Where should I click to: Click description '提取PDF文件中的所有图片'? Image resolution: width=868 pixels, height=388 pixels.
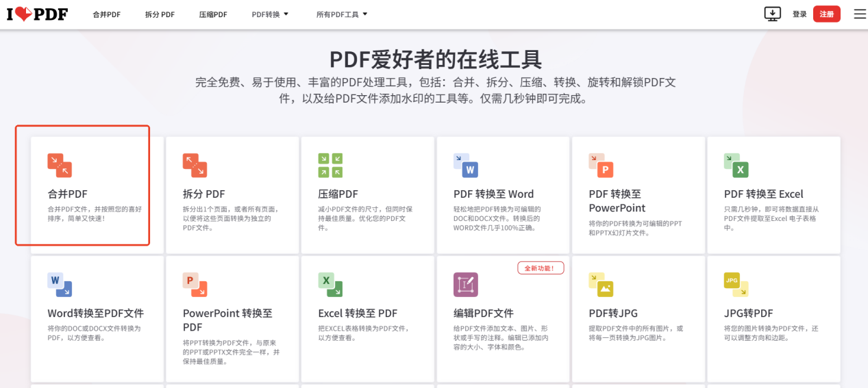635,333
